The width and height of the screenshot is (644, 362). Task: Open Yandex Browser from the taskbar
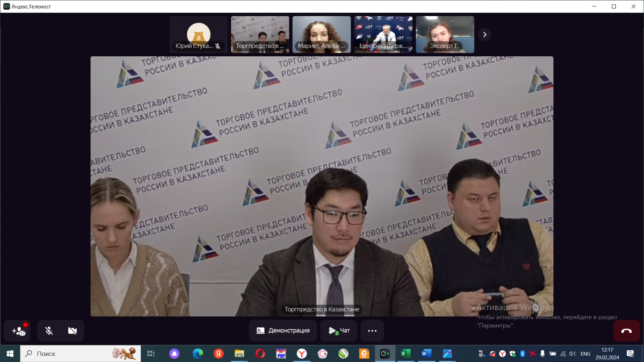[x=302, y=354]
